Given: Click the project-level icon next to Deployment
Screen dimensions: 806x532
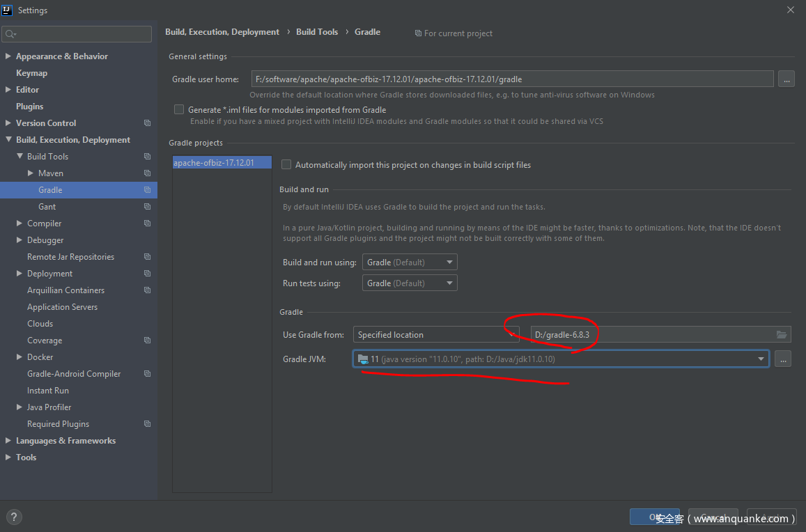Looking at the screenshot, I should tap(148, 274).
